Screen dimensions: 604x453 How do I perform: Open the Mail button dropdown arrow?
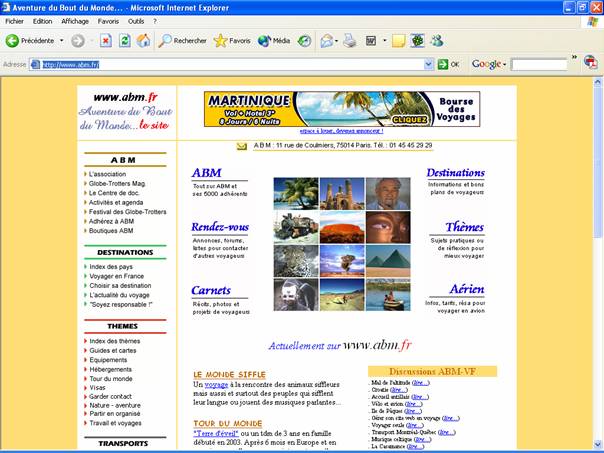point(337,41)
